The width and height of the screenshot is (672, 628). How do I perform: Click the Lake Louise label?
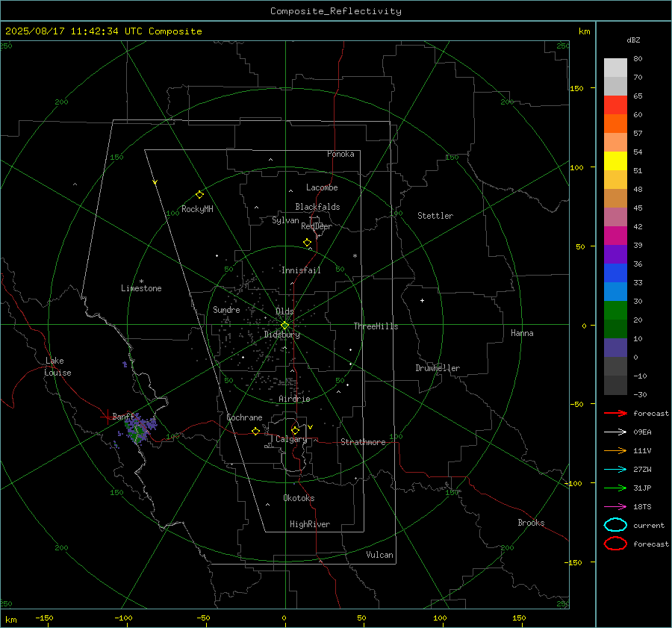pyautogui.click(x=57, y=367)
